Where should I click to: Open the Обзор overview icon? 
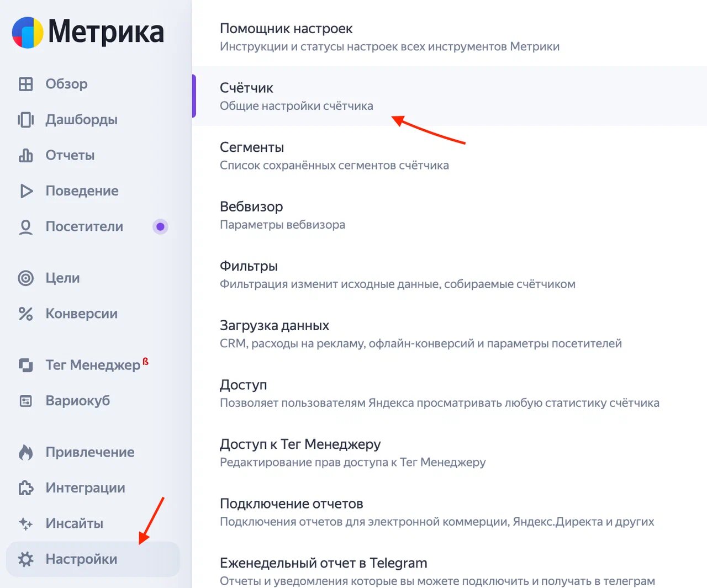pos(25,84)
